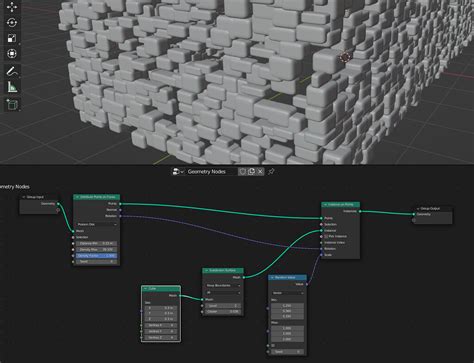
Task: Adjust the Density Factor slider
Action: pyautogui.click(x=97, y=256)
